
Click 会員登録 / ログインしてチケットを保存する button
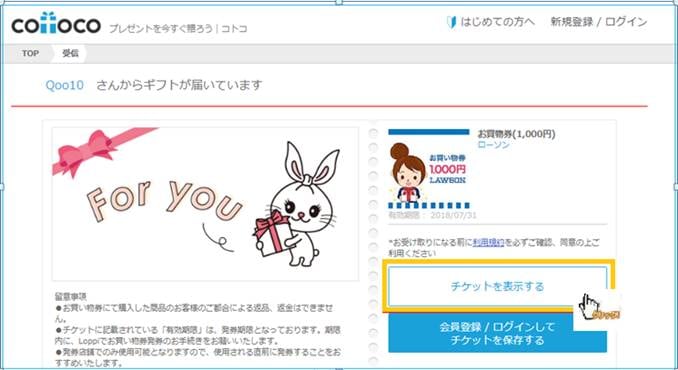(497, 333)
